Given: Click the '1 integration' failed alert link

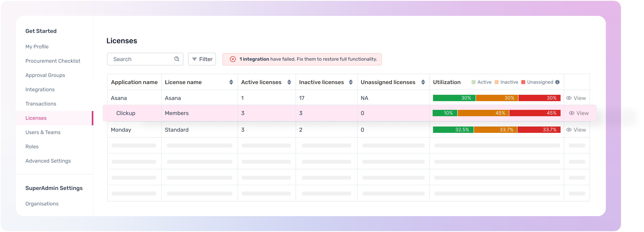Looking at the screenshot, I should point(254,59).
